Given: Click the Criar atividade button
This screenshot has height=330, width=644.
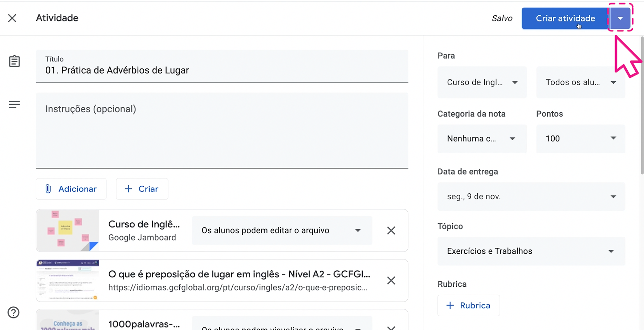Looking at the screenshot, I should pyautogui.click(x=565, y=18).
